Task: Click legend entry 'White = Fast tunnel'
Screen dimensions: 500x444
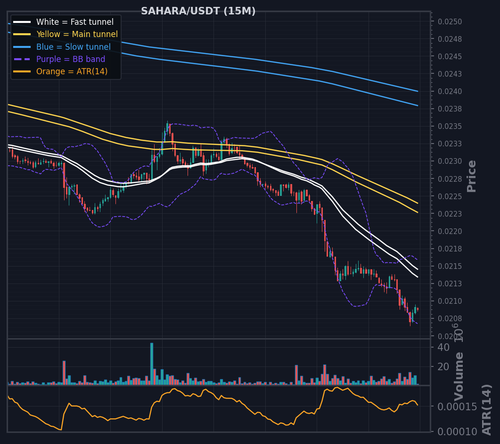Action: (75, 22)
